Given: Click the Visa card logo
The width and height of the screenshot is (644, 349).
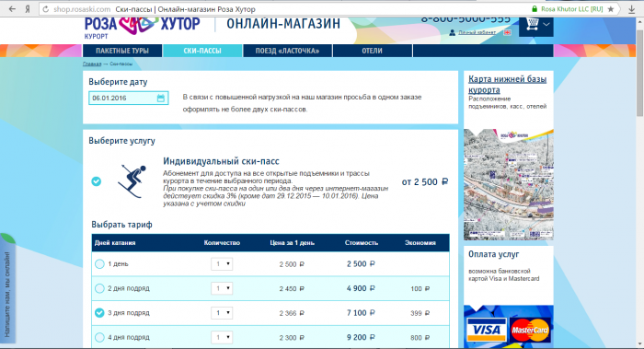Looking at the screenshot, I should [x=487, y=330].
